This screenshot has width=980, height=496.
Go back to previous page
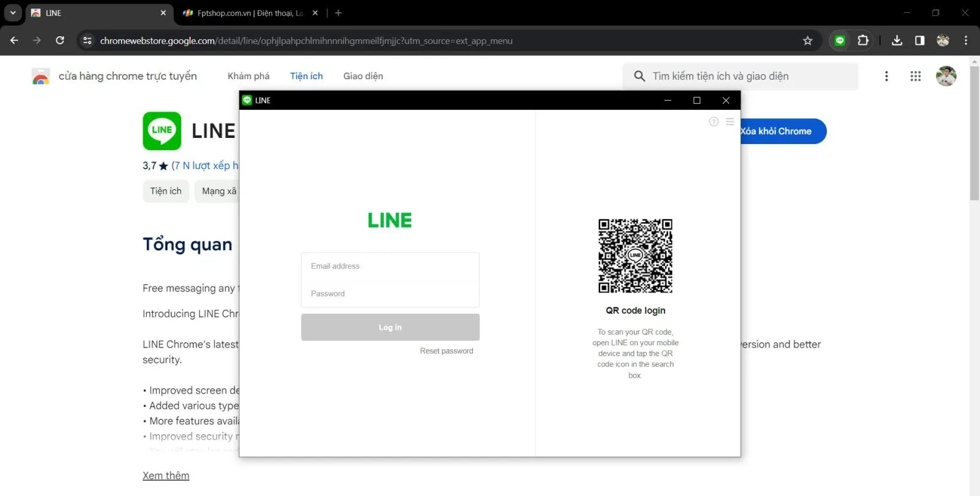coord(14,40)
